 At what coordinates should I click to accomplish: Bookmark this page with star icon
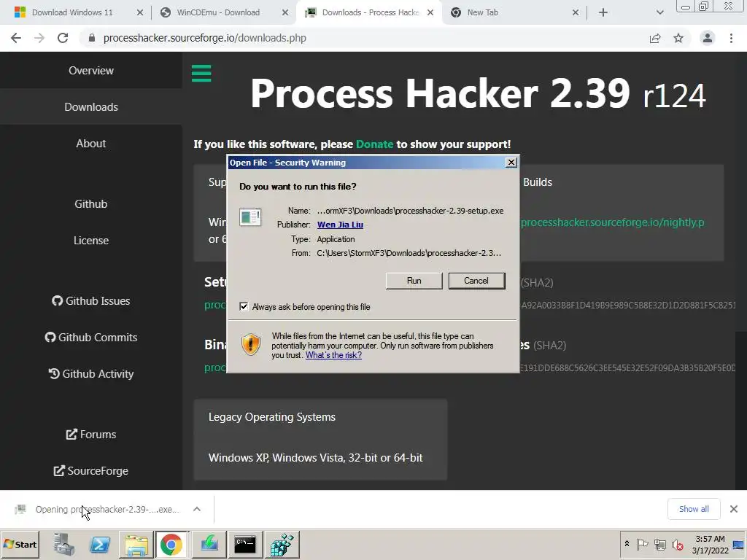pyautogui.click(x=678, y=38)
